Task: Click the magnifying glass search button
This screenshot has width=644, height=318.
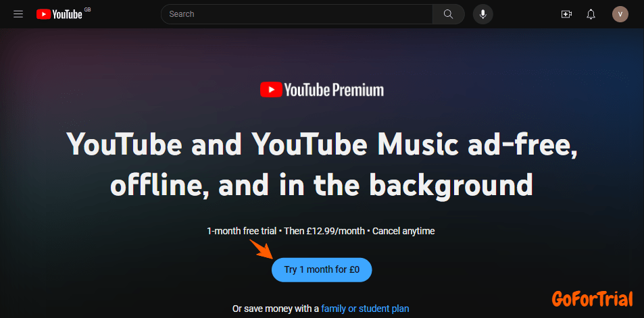Action: point(449,14)
